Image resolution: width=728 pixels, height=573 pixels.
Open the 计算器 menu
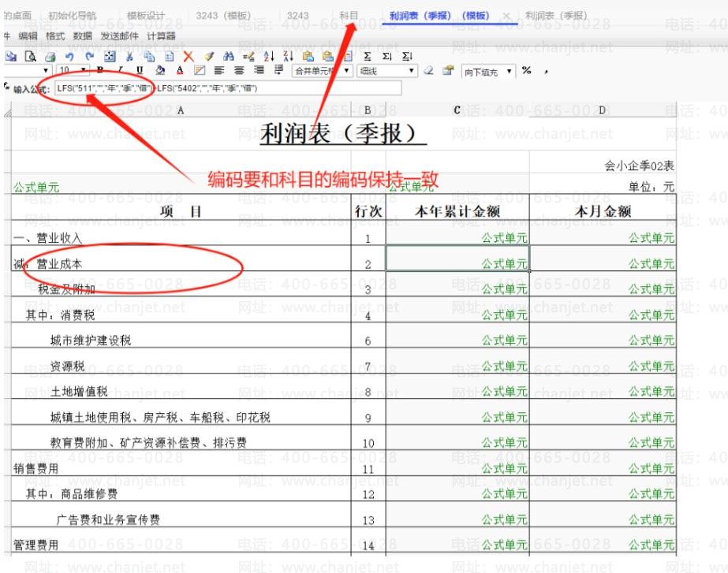[161, 35]
